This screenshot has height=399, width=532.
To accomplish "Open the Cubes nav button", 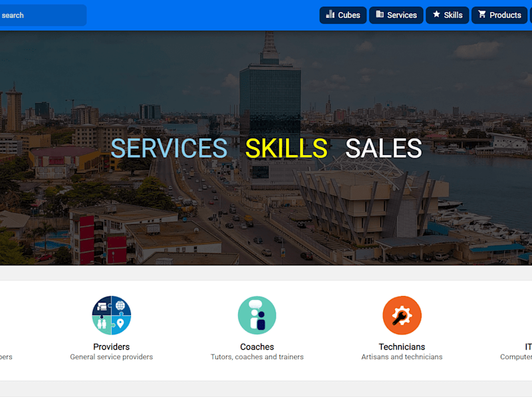I will coord(342,15).
